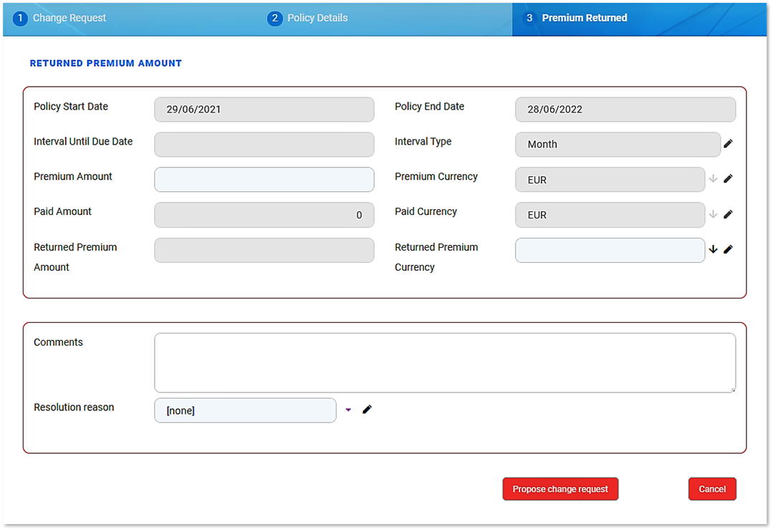Click the pencil icon beside Interval Type
This screenshot has width=775, height=532.
728,144
